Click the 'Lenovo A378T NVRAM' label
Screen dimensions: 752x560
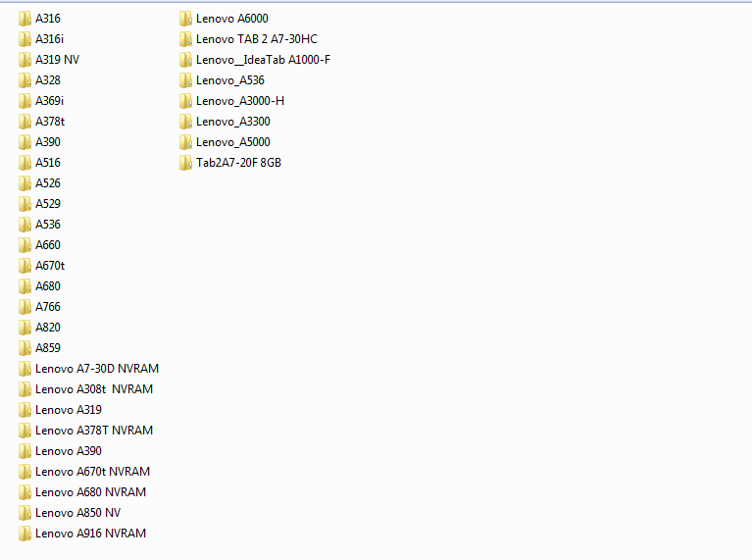pos(94,431)
